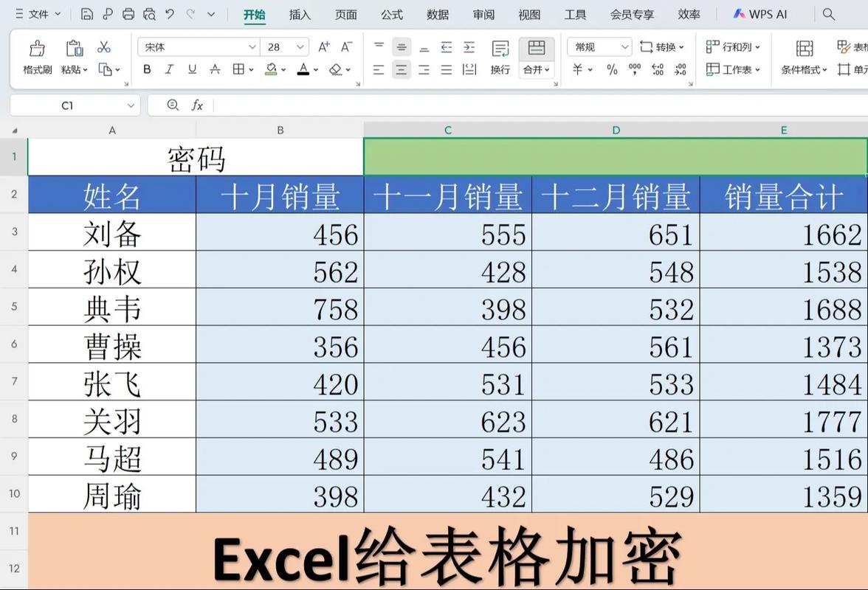Click the Save document icon
This screenshot has height=590, width=868.
click(86, 14)
